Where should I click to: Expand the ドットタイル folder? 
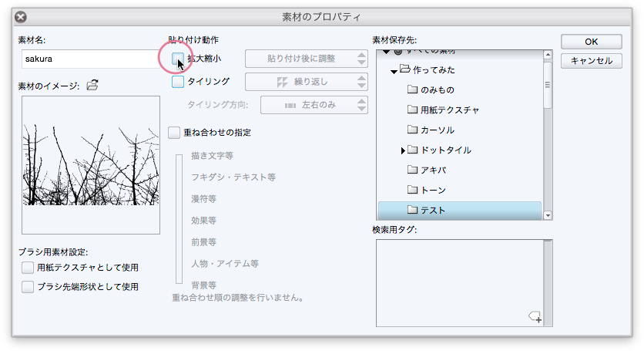404,150
